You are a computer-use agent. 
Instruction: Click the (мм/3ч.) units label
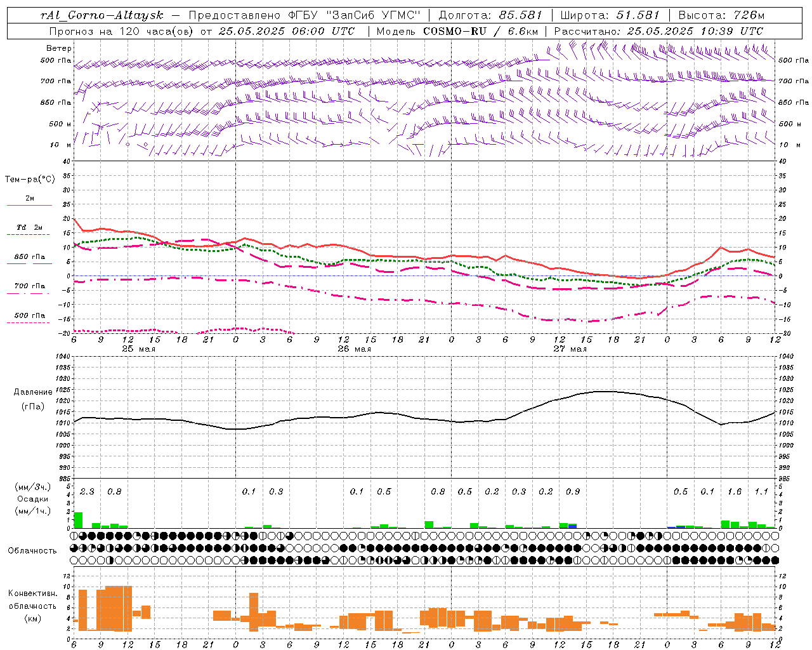point(33,487)
